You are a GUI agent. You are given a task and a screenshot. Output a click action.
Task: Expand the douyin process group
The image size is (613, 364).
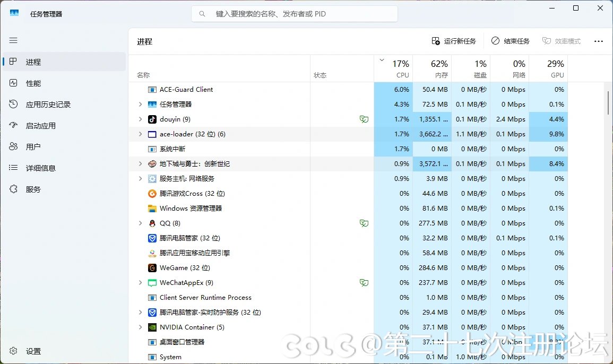(x=140, y=119)
